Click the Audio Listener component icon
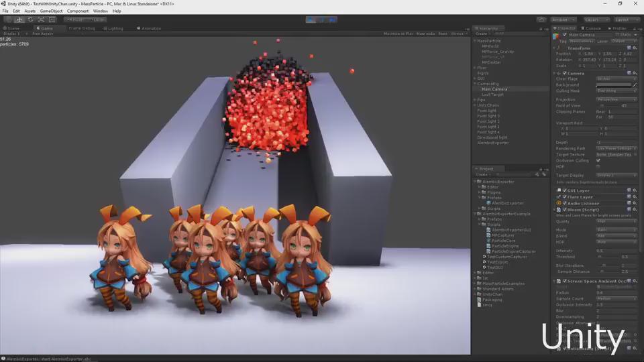644x362 pixels. [559, 203]
